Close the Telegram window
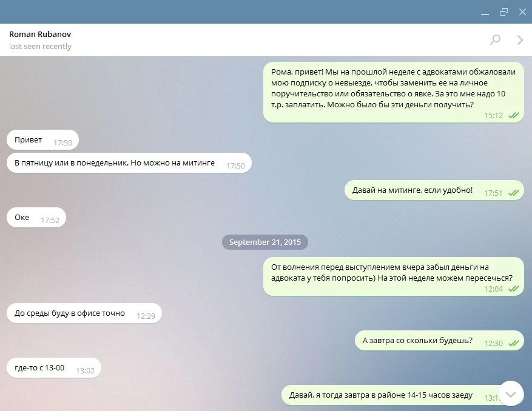The height and width of the screenshot is (411, 532). pyautogui.click(x=522, y=12)
